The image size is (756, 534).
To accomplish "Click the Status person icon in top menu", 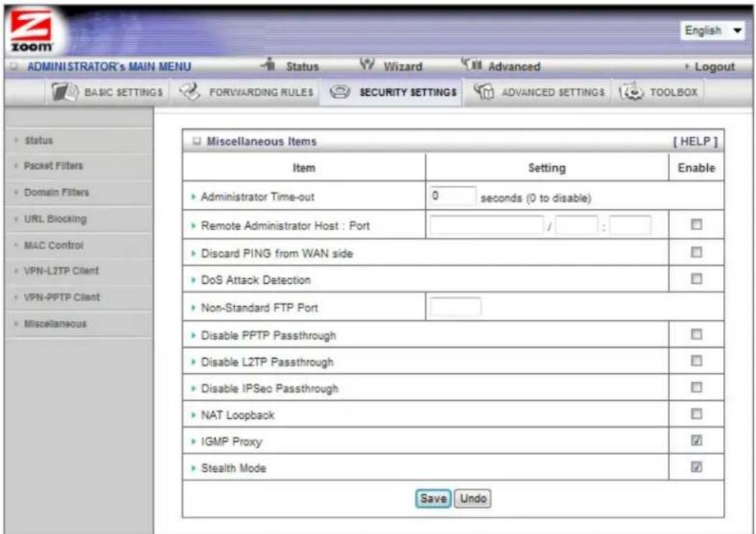I will coord(268,65).
